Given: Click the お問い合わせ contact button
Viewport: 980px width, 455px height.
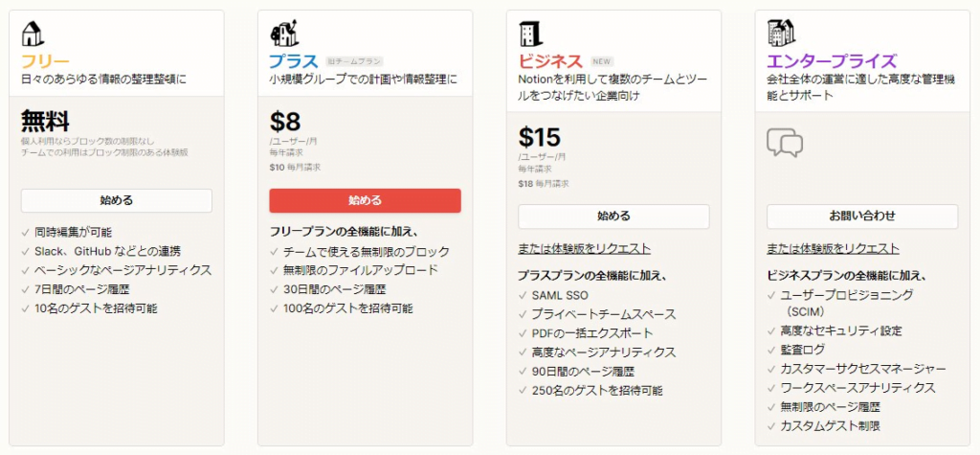Looking at the screenshot, I should point(862,216).
